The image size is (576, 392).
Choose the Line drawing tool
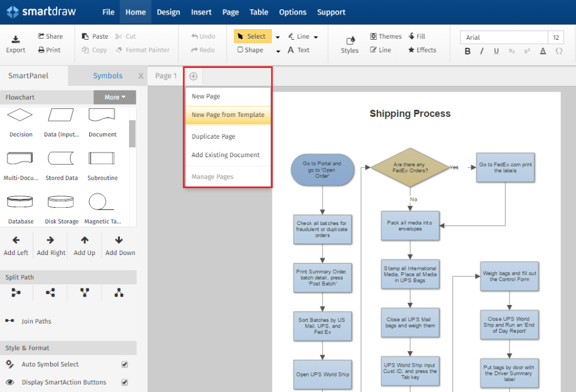pos(299,36)
